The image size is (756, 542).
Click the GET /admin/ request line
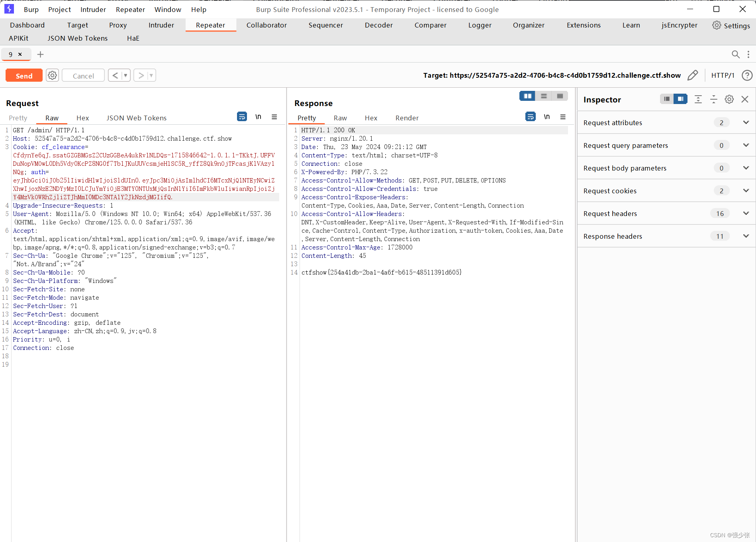click(49, 130)
